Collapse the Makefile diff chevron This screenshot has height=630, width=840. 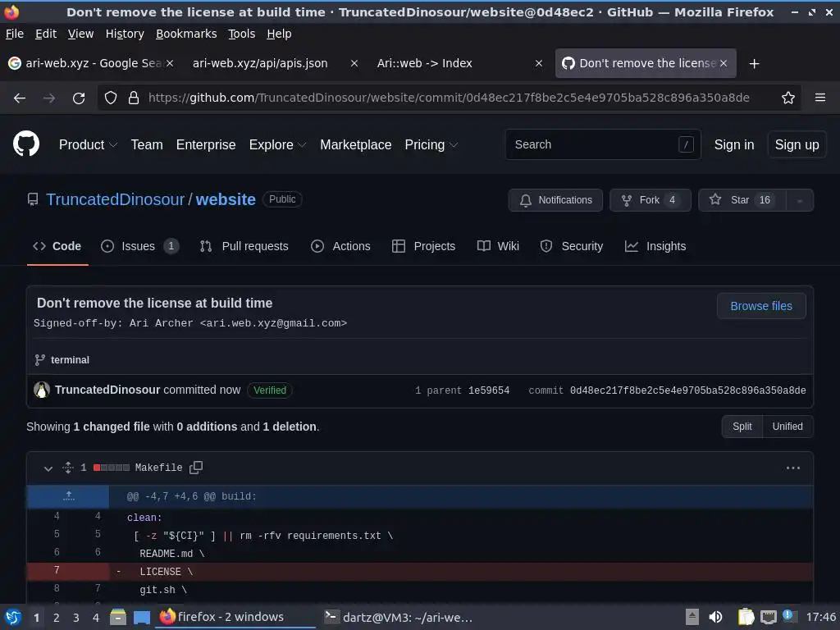coord(48,468)
